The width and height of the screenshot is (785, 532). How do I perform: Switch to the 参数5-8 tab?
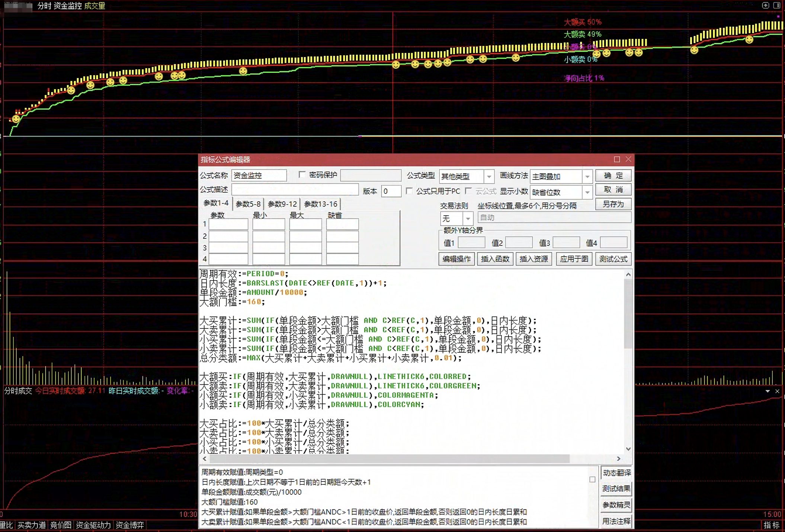(248, 204)
